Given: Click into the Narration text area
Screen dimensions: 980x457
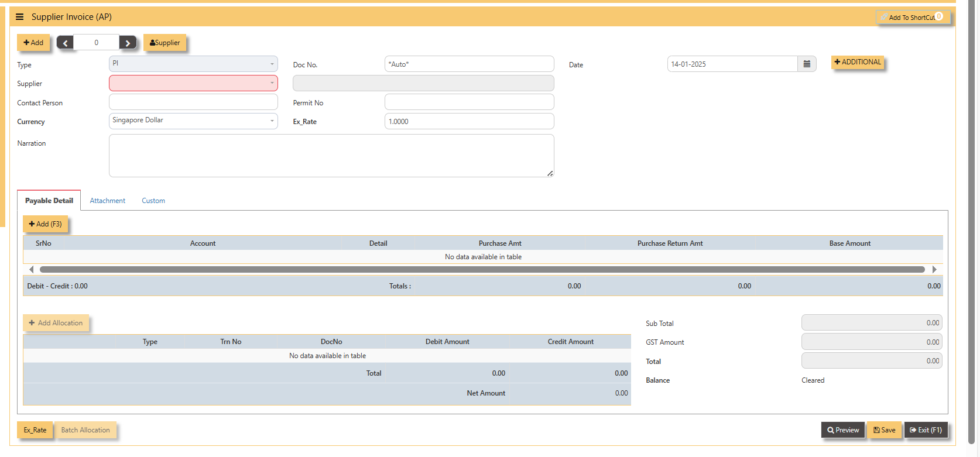Looking at the screenshot, I should click(x=331, y=156).
